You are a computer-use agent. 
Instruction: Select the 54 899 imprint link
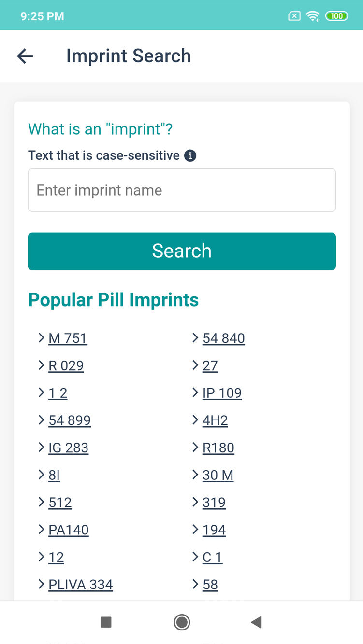coord(70,420)
